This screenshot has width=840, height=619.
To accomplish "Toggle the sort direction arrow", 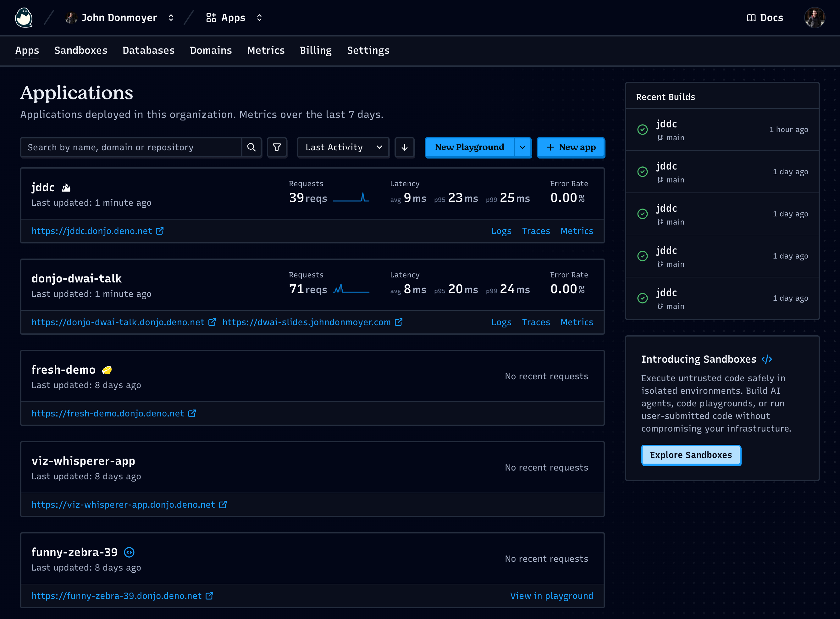I will point(405,147).
